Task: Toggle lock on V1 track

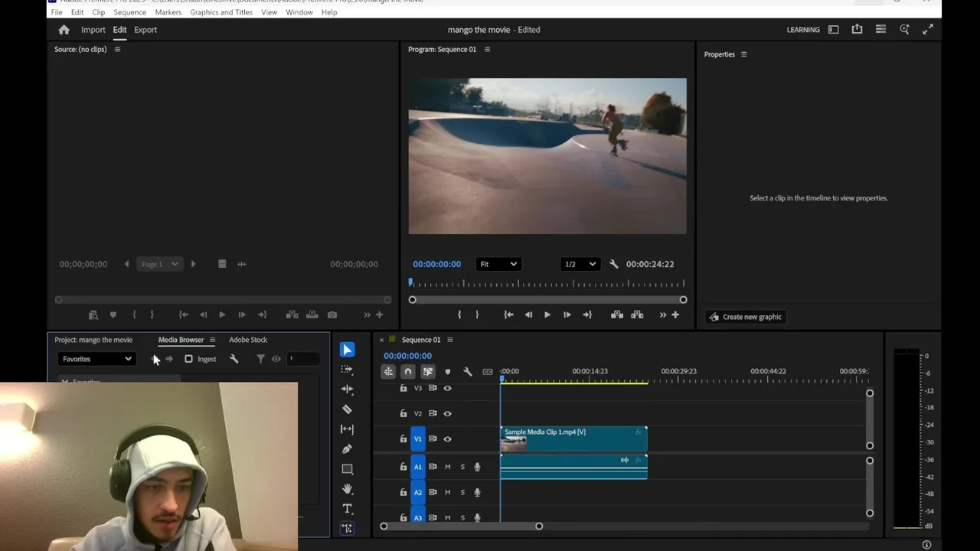Action: (x=403, y=439)
